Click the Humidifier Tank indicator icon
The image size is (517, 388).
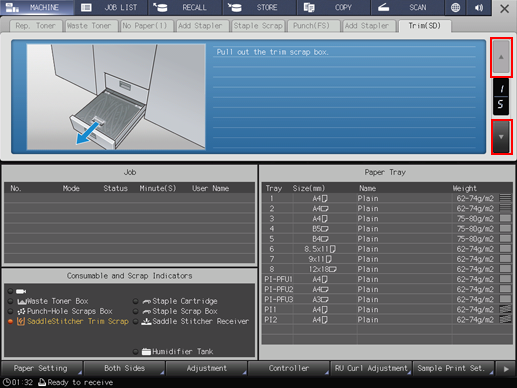tap(146, 352)
